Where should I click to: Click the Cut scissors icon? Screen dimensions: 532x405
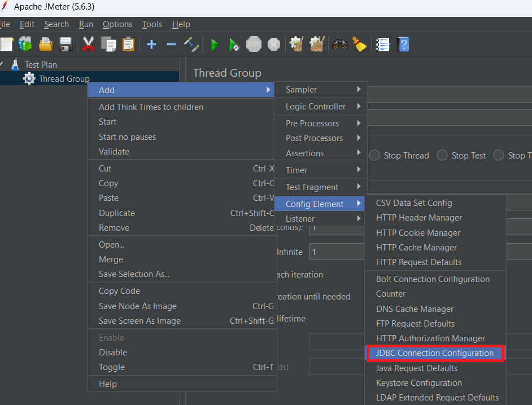point(88,45)
